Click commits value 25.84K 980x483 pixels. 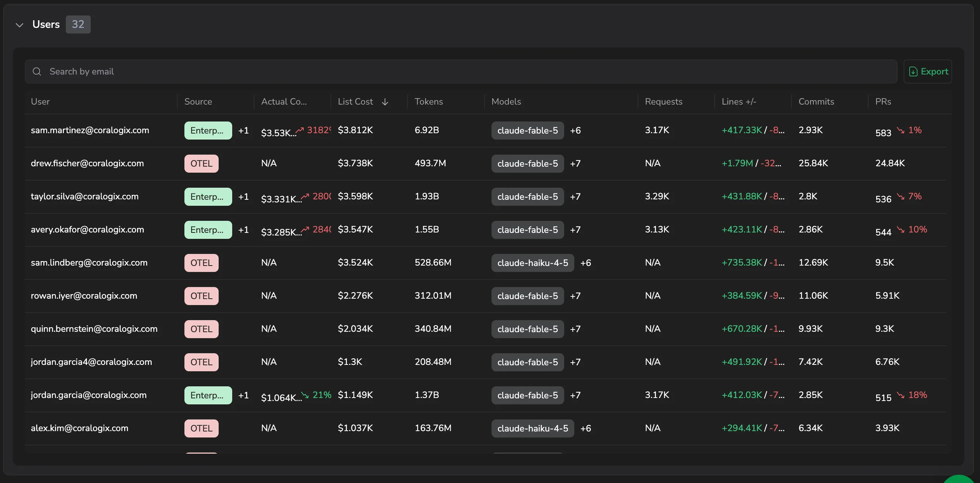[x=813, y=163]
